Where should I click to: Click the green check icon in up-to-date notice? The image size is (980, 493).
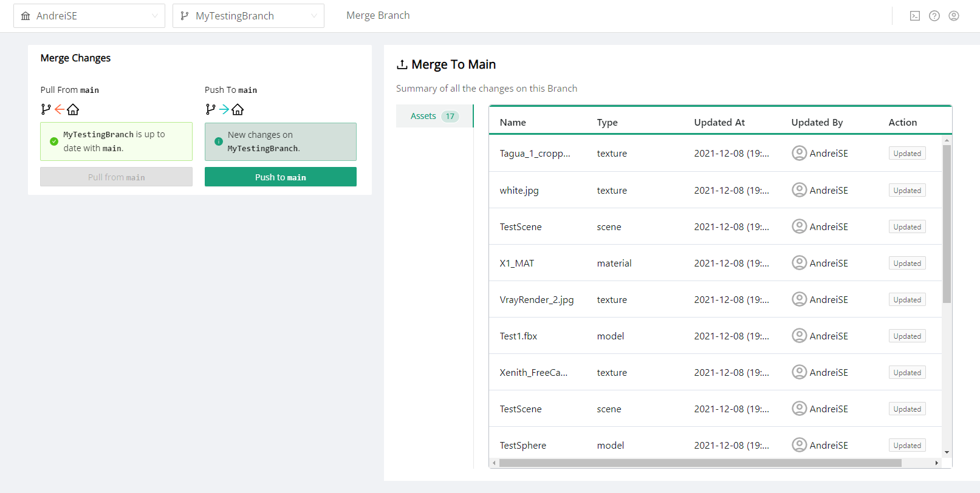(x=54, y=141)
